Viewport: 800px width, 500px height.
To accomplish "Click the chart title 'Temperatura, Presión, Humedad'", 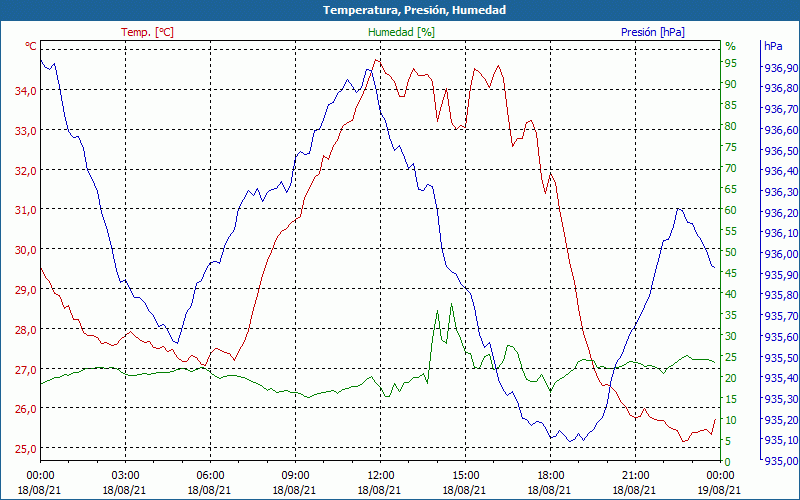I will (414, 10).
